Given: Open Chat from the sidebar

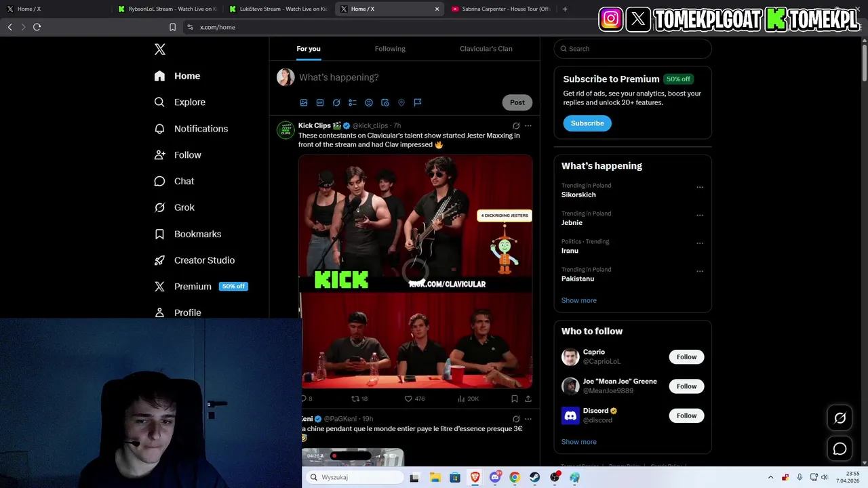Looking at the screenshot, I should [x=174, y=182].
